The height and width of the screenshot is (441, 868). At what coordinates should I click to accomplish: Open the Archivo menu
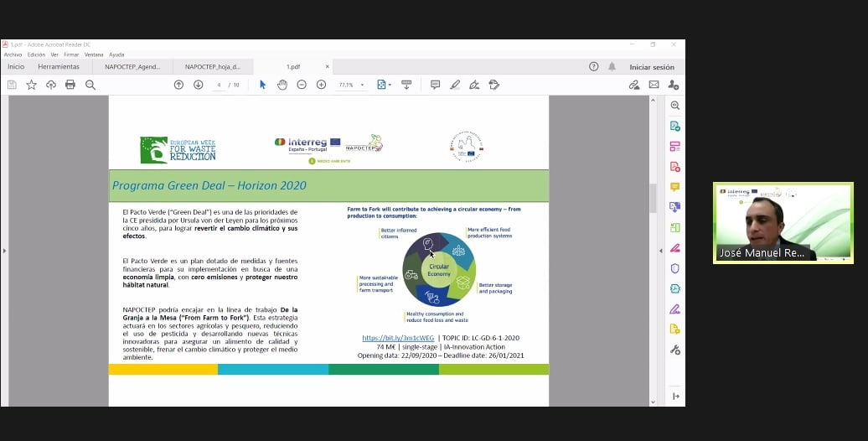13,54
